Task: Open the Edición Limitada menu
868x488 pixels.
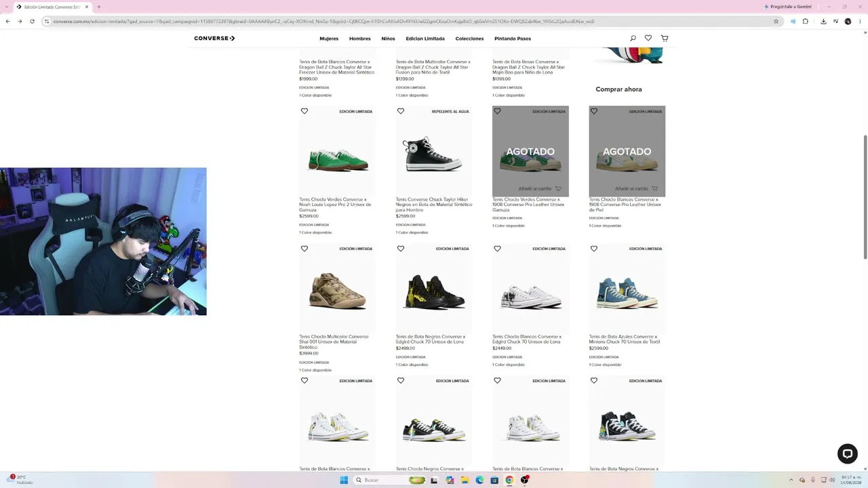Action: tap(425, 39)
